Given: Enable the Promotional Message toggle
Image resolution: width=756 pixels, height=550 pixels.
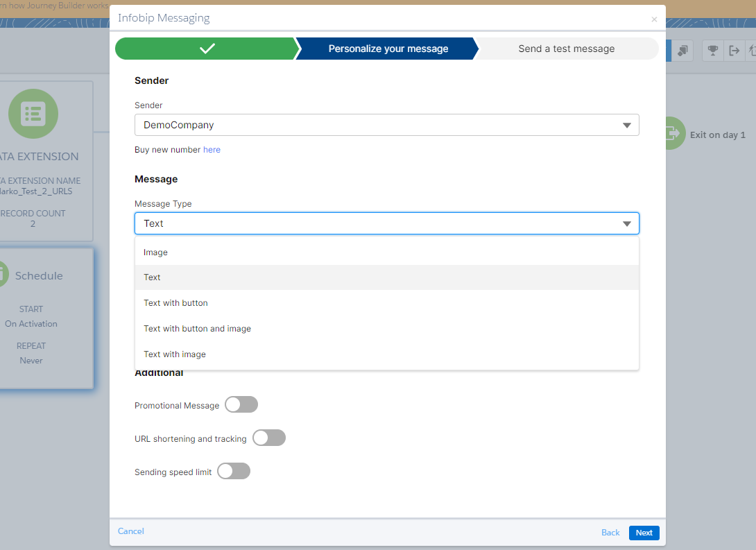Looking at the screenshot, I should pos(241,404).
